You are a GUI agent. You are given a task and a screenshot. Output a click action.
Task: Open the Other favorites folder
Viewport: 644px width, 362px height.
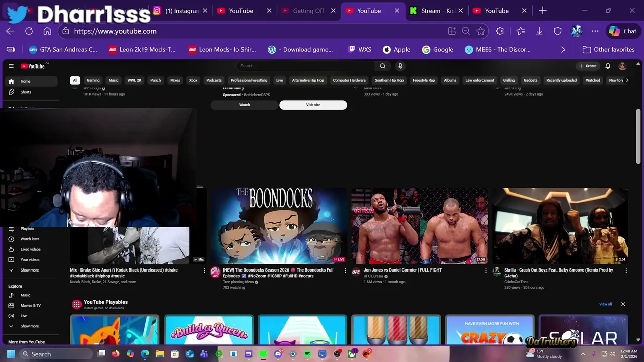pyautogui.click(x=608, y=50)
